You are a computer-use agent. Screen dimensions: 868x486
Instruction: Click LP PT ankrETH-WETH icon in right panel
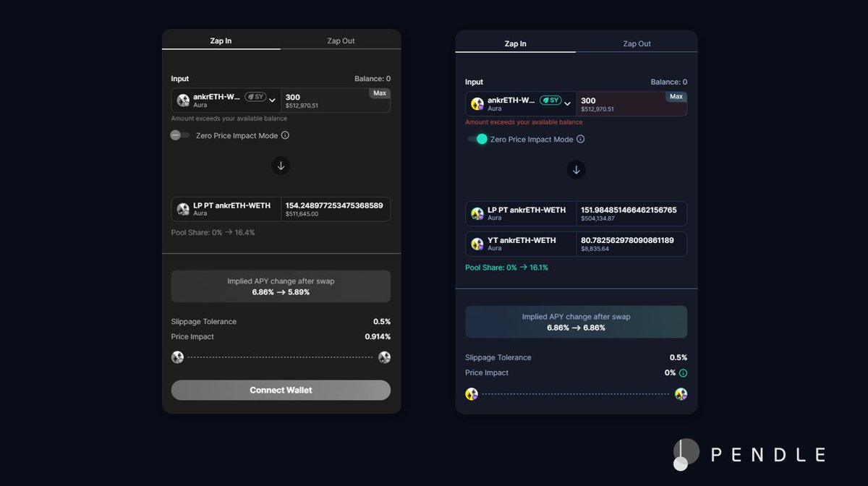pos(477,213)
